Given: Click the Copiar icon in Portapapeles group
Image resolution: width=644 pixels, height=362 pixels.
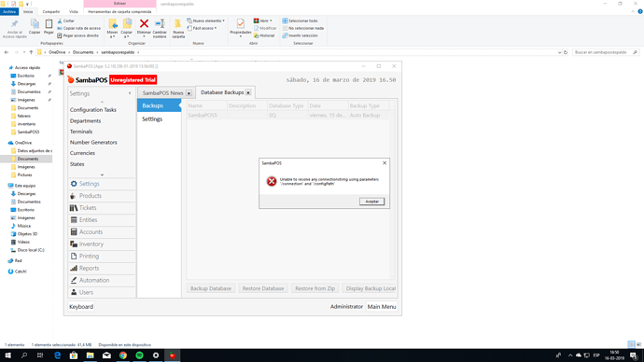Looking at the screenshot, I should [35, 24].
